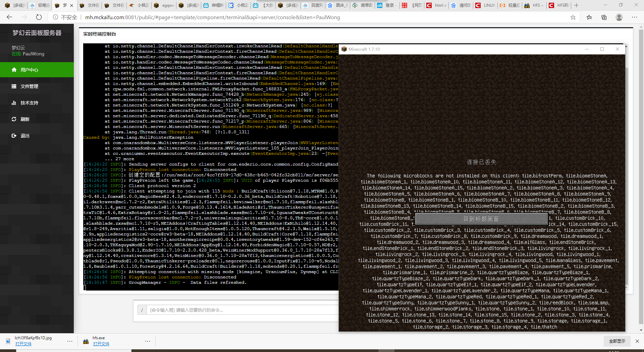Image resolution: width=644 pixels, height=352 pixels.
Task: Switch to the 铅笔庄 browser tab
Action: click(40, 5)
